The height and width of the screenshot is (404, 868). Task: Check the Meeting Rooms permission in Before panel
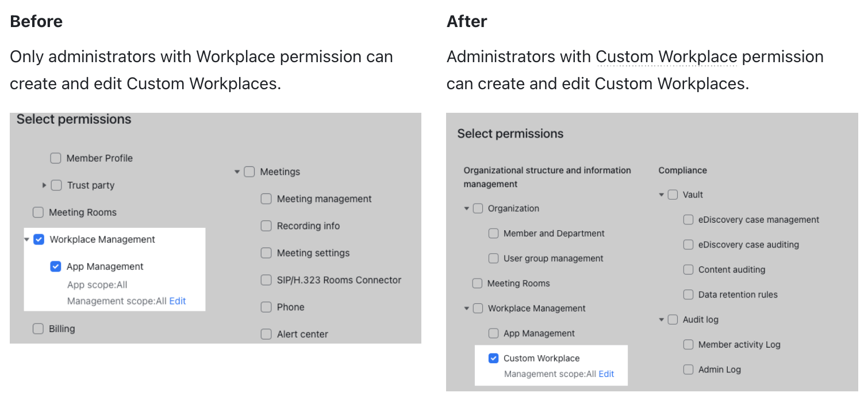coord(38,212)
